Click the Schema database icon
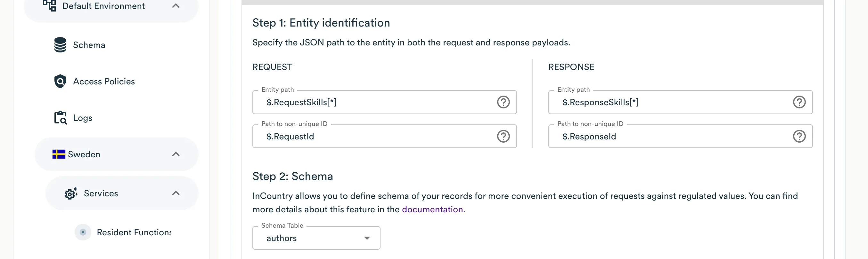The image size is (868, 259). (60, 45)
